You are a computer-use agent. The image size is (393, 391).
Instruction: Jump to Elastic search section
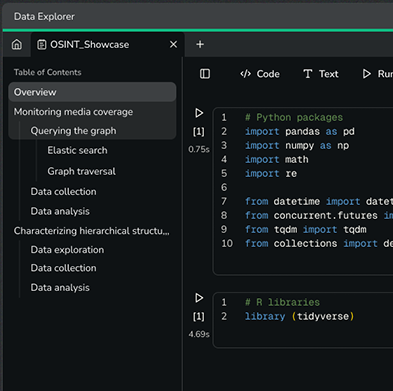coord(77,150)
